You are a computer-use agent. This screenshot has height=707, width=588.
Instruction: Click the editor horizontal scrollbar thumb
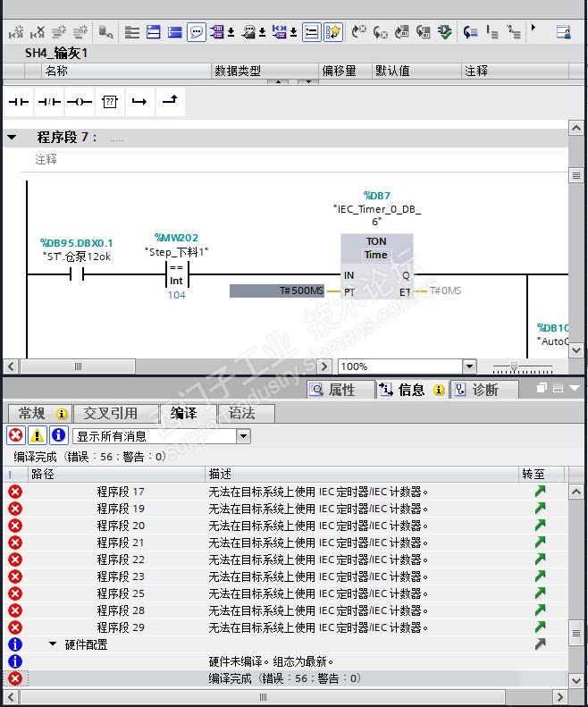78,366
